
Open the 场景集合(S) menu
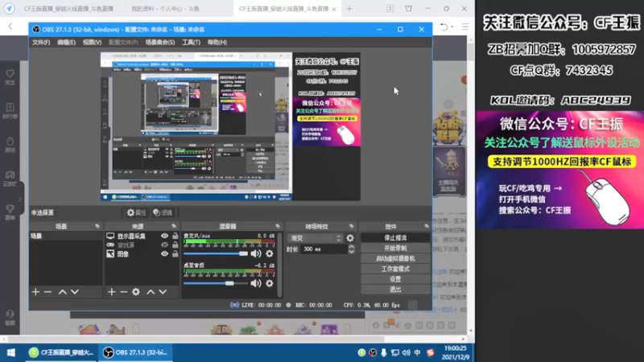159,43
